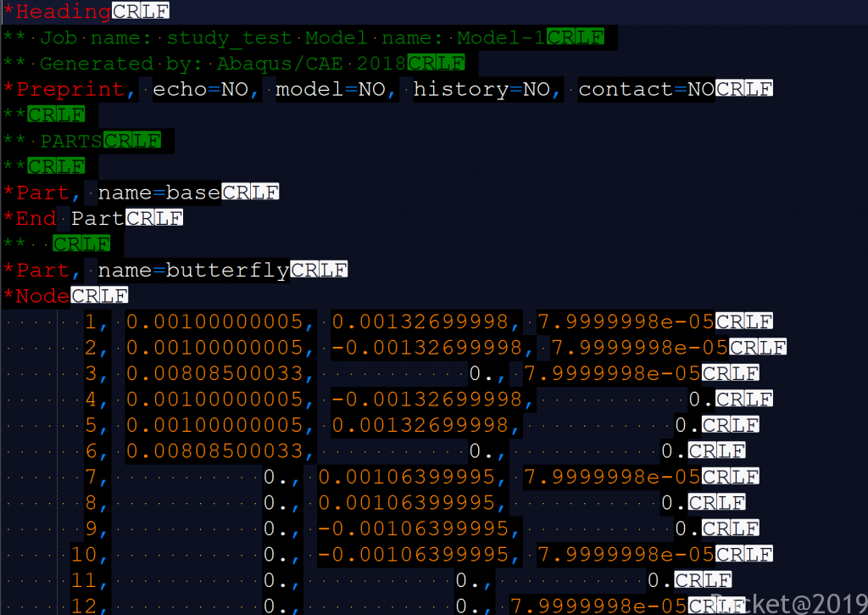
Task: Click node 7's value 0.00106399995
Action: pyautogui.click(x=412, y=477)
